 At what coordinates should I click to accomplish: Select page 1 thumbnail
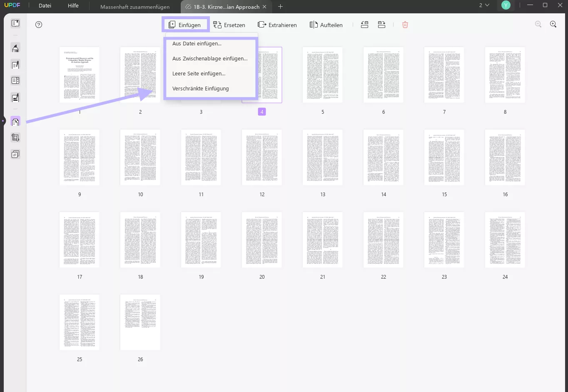(80, 75)
